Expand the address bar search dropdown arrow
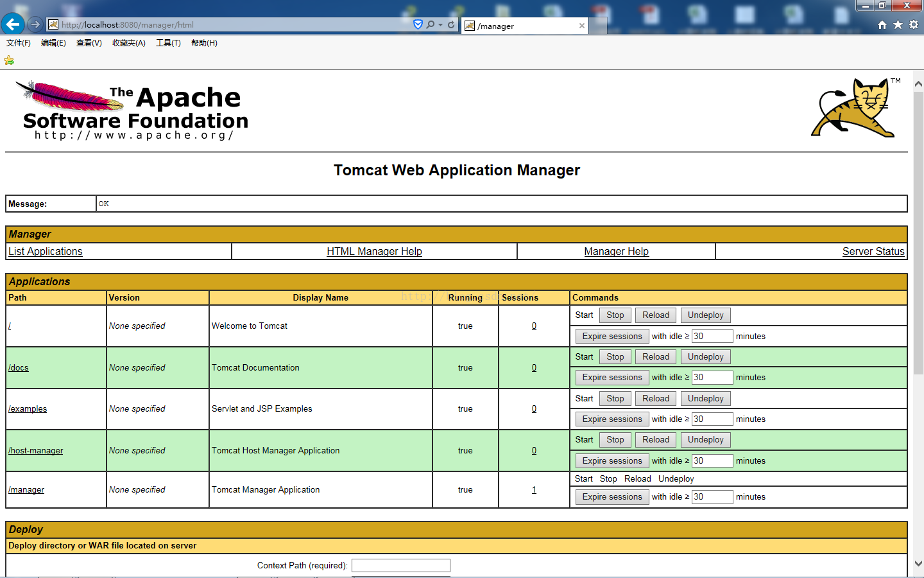This screenshot has height=578, width=924. (x=440, y=25)
